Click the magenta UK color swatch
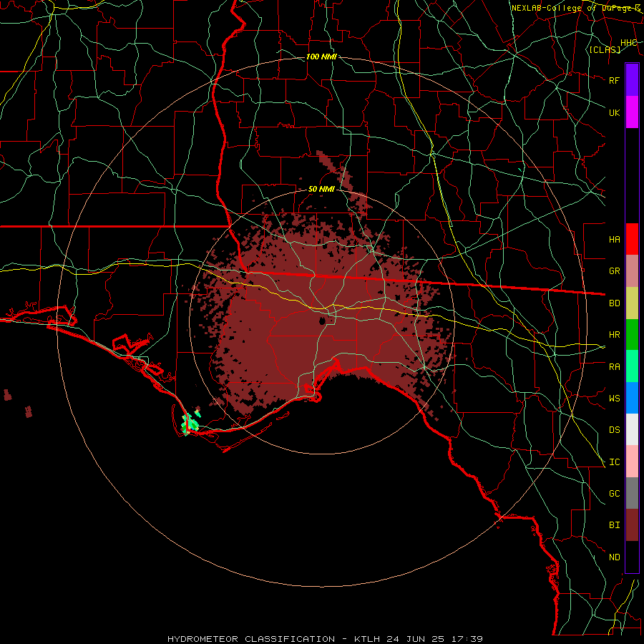Screen dimensions: 644x644 (x=632, y=112)
